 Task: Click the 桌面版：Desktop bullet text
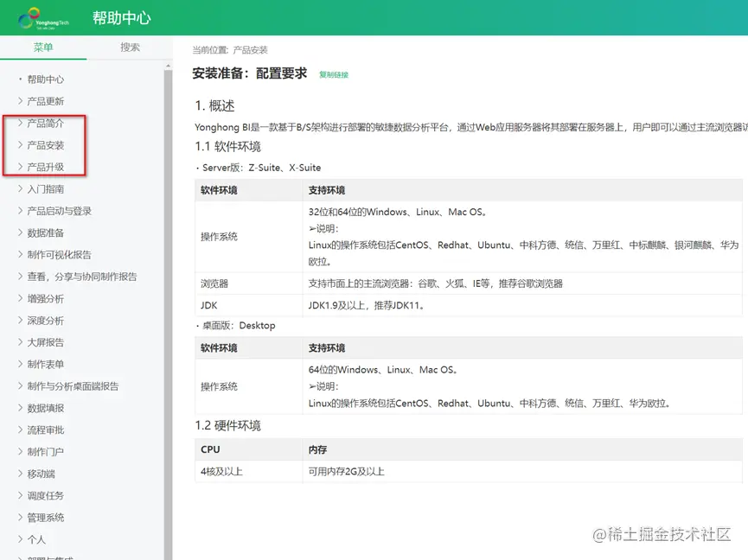click(x=239, y=326)
